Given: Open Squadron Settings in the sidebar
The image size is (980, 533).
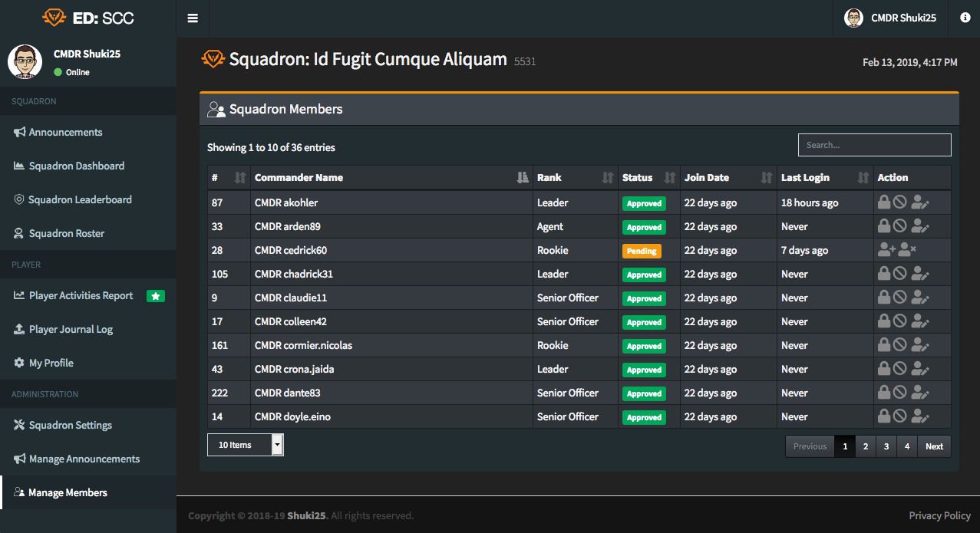Looking at the screenshot, I should coord(88,425).
